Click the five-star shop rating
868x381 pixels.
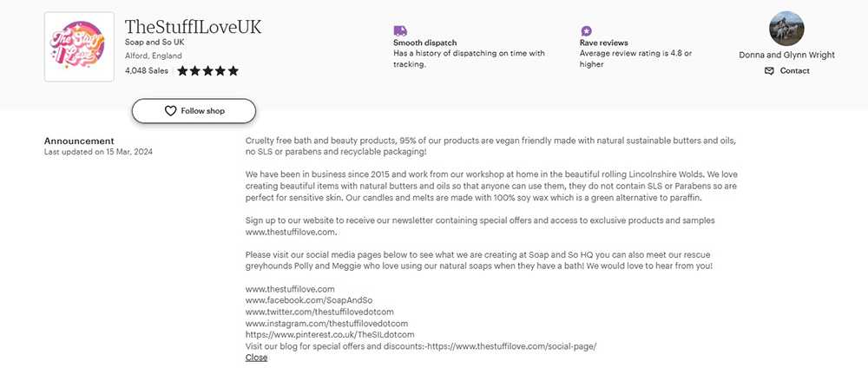coord(208,71)
